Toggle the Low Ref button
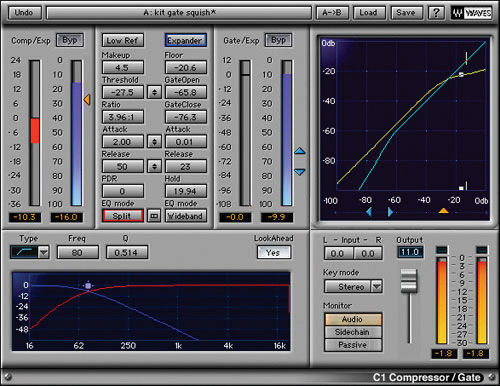 point(123,40)
